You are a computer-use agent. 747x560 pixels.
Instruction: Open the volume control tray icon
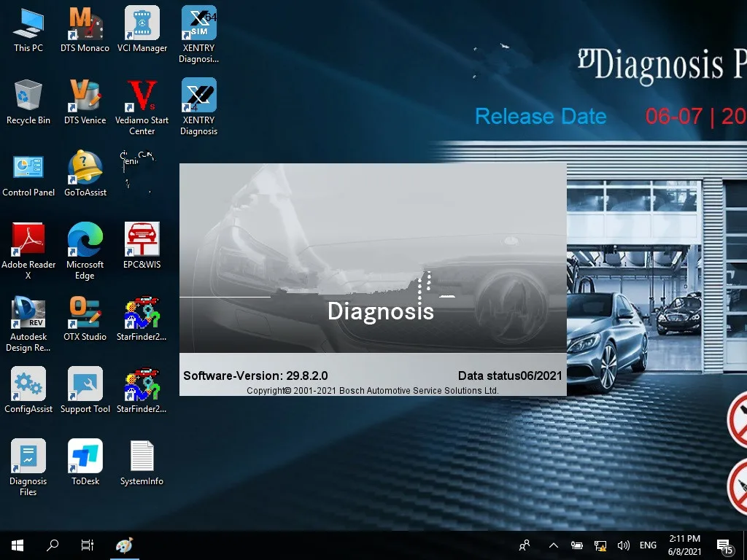[623, 545]
